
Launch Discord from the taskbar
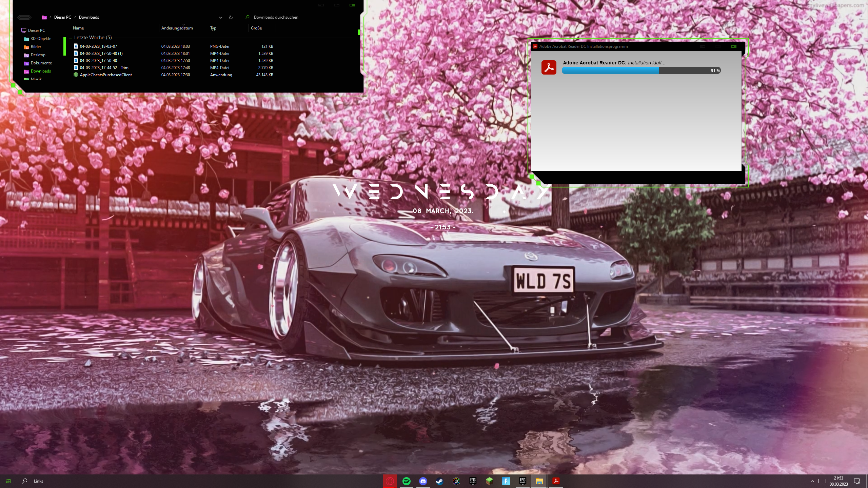tap(423, 481)
